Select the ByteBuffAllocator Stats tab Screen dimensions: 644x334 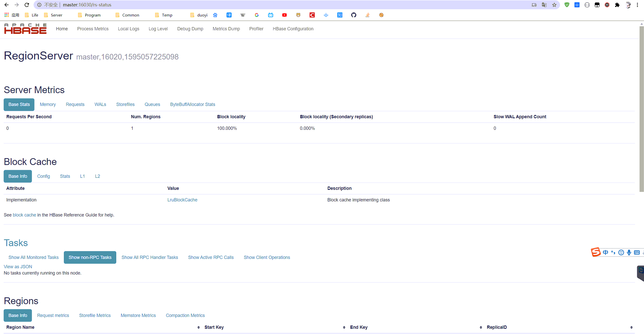click(193, 104)
